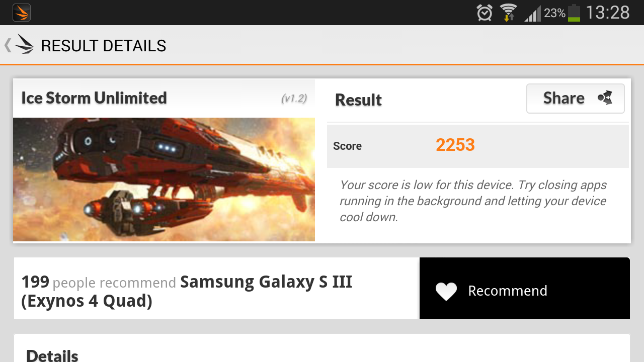Viewport: 644px width, 362px height.
Task: Tap the mobile signal strength icon
Action: 532,13
